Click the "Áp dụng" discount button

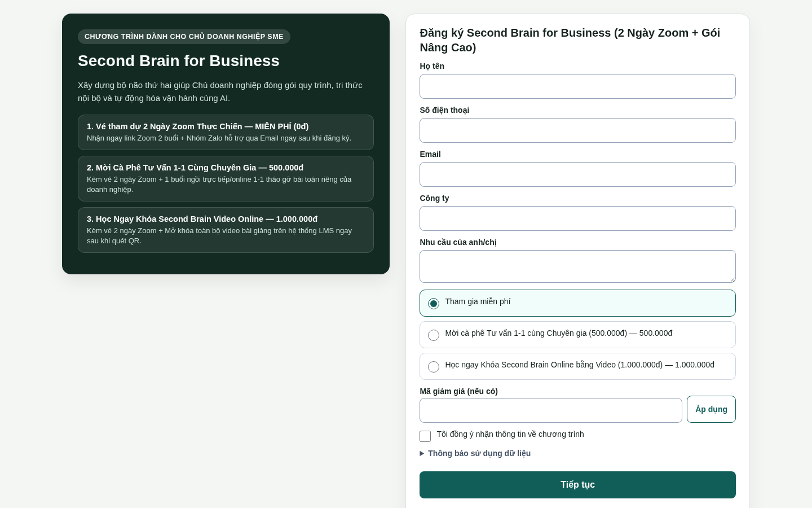711,409
